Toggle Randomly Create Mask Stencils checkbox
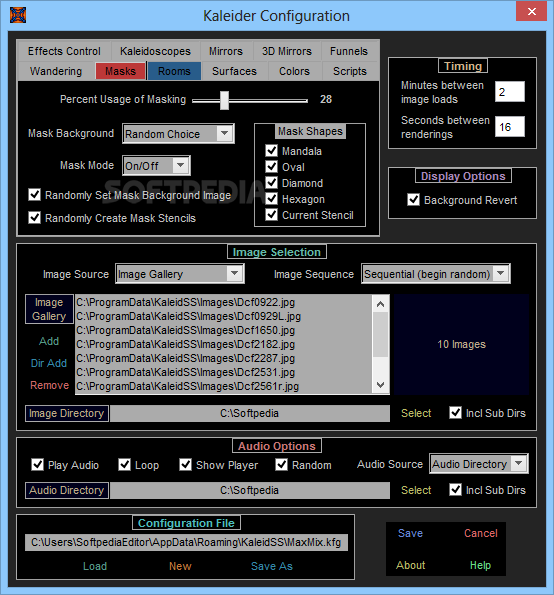Screen dimensions: 554x595 tap(35, 218)
